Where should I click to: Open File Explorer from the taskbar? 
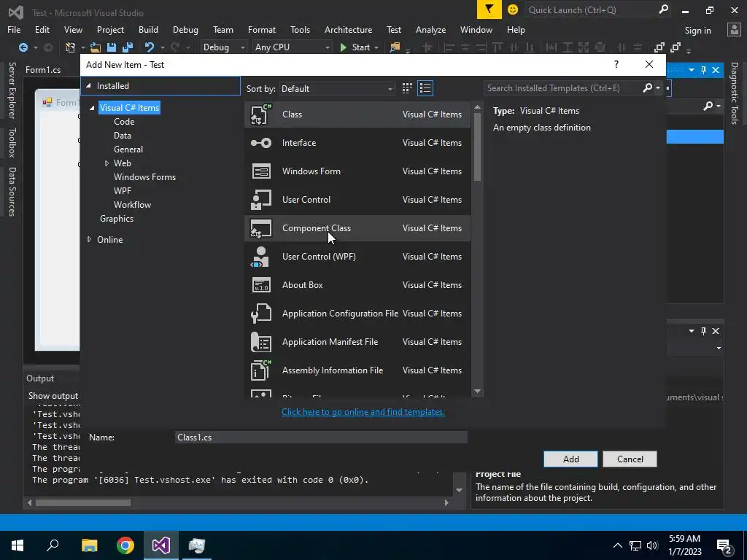click(x=90, y=545)
